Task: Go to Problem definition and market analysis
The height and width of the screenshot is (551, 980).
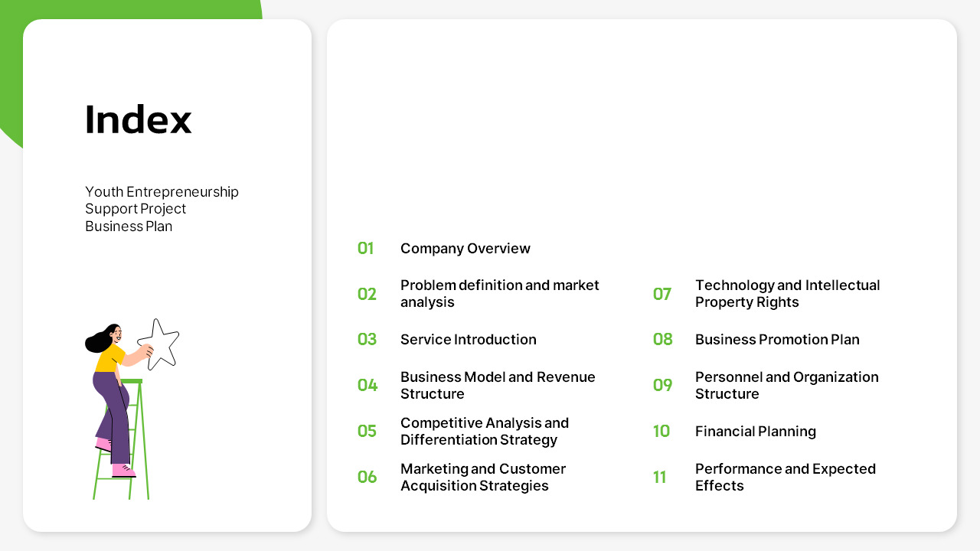Action: (499, 294)
